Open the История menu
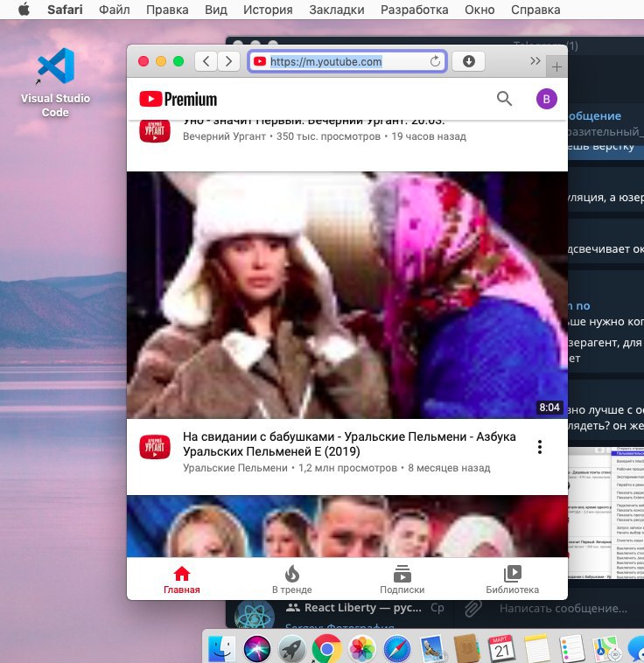The height and width of the screenshot is (663, 644). click(x=268, y=10)
